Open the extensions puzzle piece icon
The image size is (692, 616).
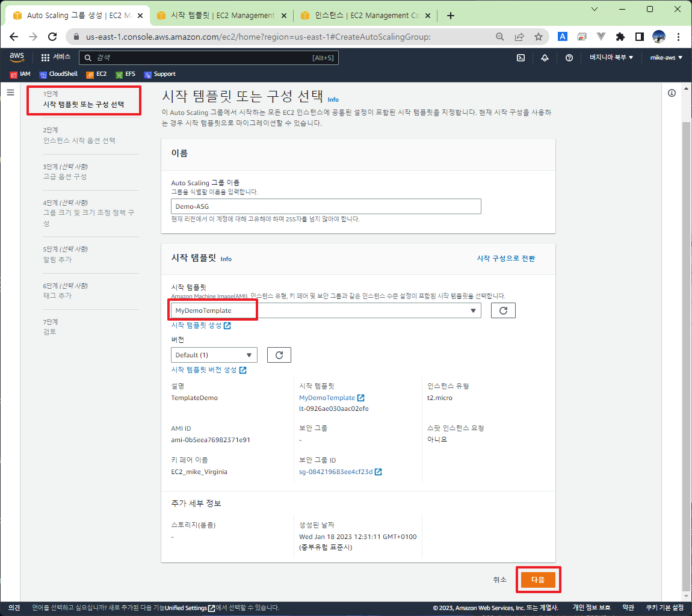coord(620,37)
